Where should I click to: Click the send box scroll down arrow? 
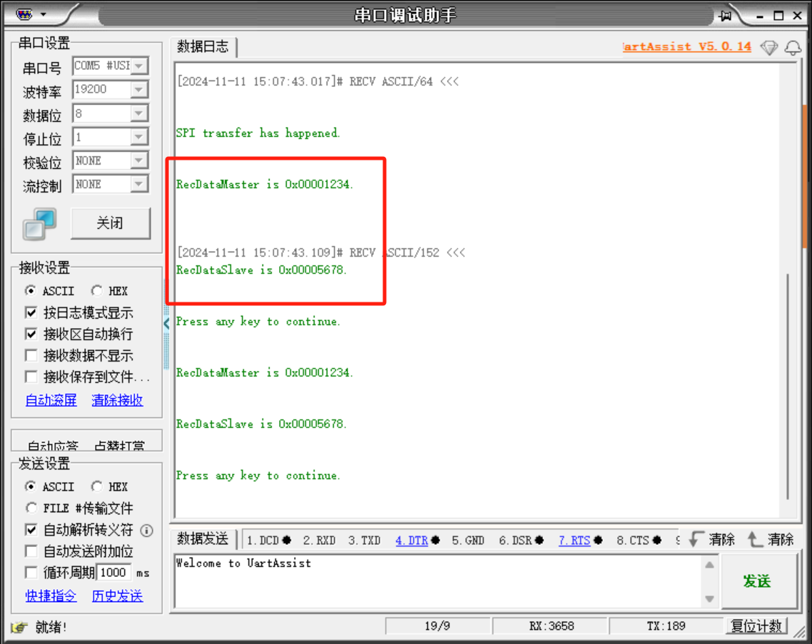(709, 599)
